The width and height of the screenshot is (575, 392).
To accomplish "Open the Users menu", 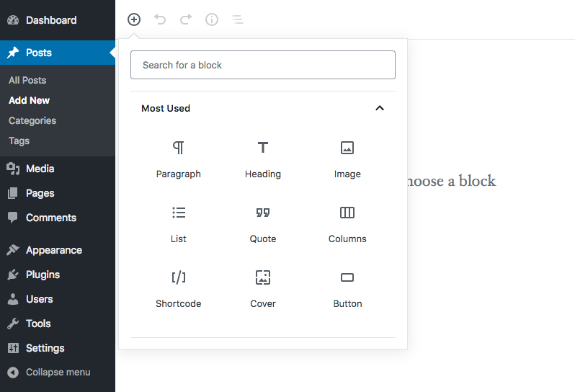I will tap(58, 299).
